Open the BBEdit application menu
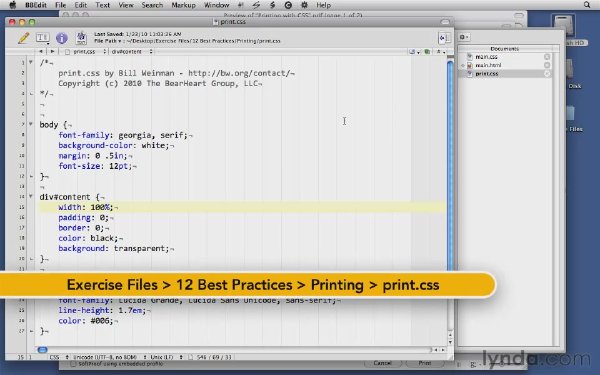 point(36,5)
